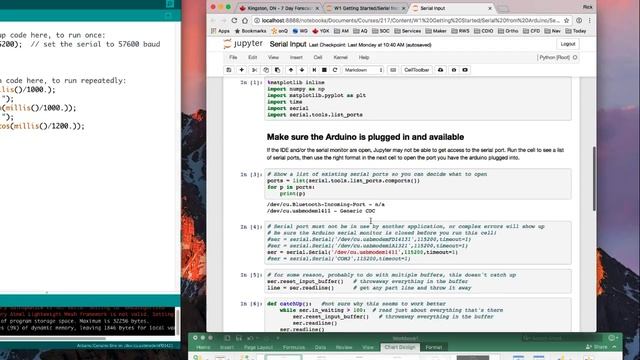This screenshot has width=640, height=360.
Task: Rename notebook by clicking Serial Input title
Action: coord(288,44)
